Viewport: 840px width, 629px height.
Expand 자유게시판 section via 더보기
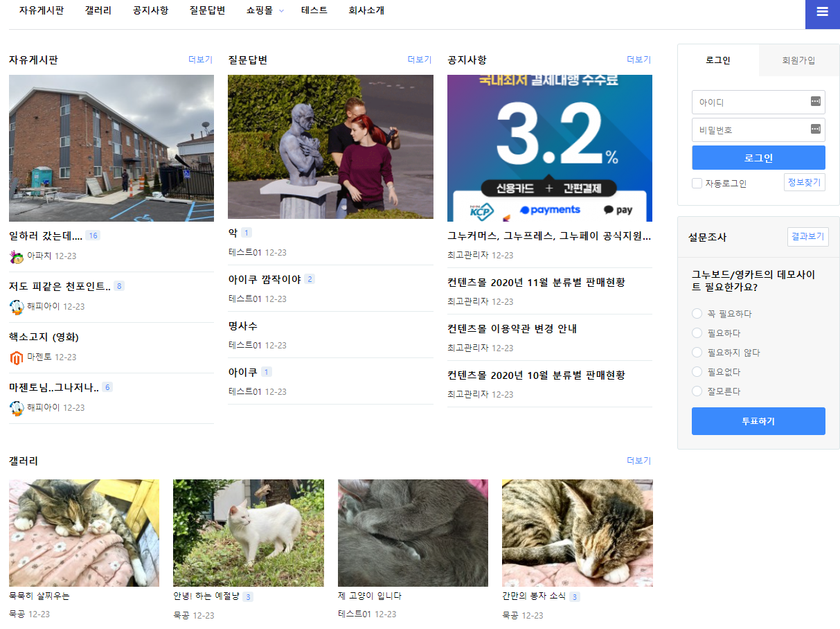pyautogui.click(x=200, y=60)
